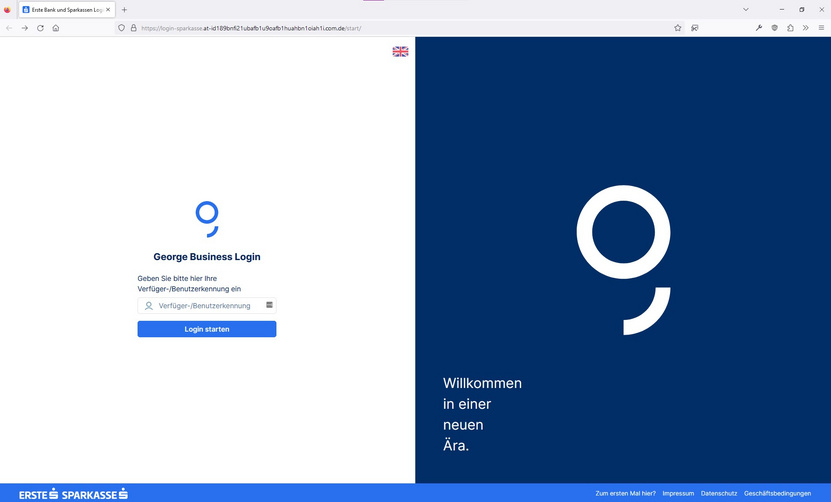Reload the page with the refresh icon
The image size is (831, 502).
[40, 28]
